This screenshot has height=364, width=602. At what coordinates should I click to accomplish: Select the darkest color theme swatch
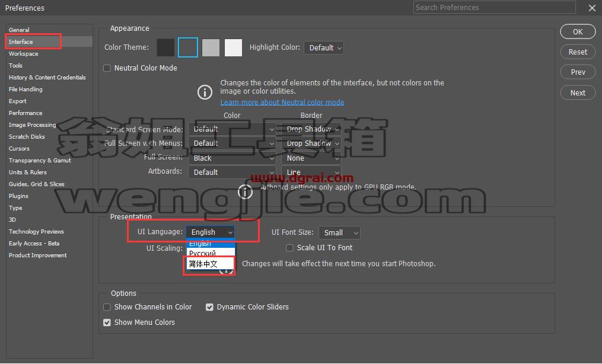(165, 47)
